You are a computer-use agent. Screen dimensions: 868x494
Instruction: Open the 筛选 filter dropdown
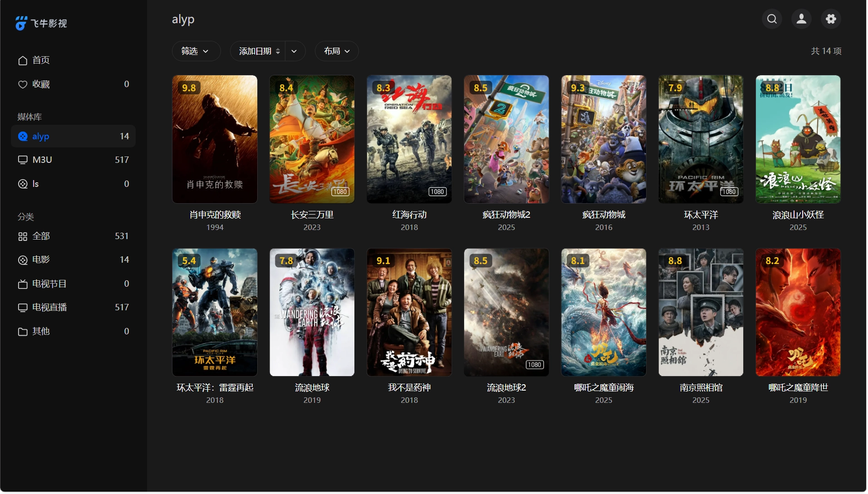click(x=196, y=51)
